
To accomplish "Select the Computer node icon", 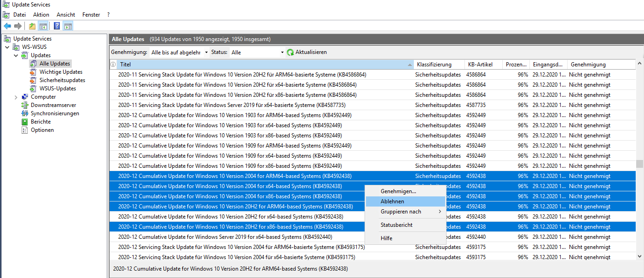I will [x=25, y=97].
